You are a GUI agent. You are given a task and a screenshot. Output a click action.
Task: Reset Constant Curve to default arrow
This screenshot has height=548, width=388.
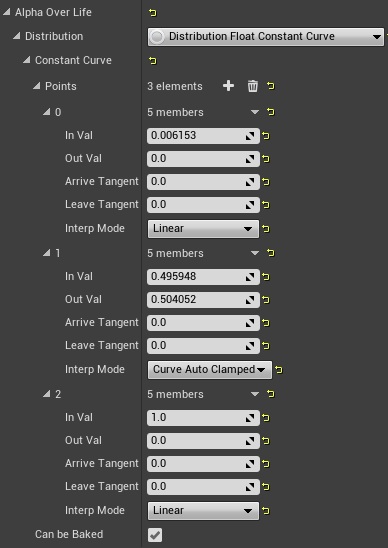(x=152, y=61)
